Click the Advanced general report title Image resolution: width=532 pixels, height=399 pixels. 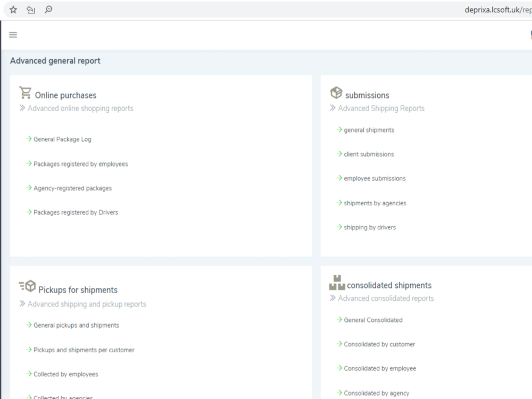[x=55, y=61]
